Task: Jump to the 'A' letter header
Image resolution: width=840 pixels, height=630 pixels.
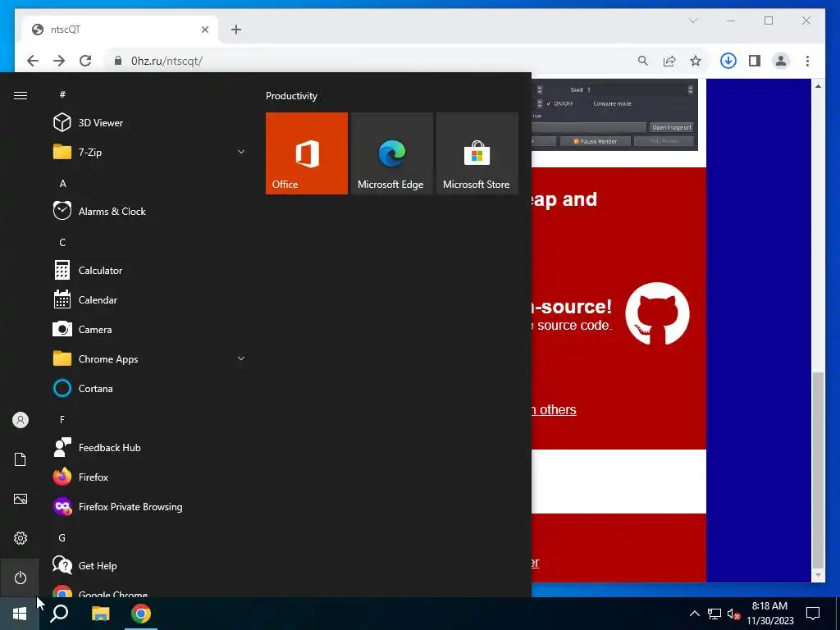Action: point(62,183)
